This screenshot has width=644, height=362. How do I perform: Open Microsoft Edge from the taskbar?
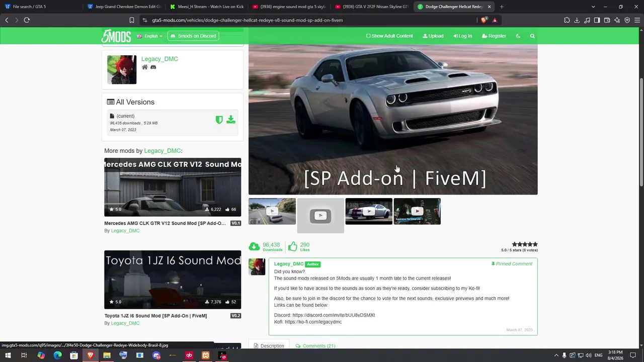pyautogui.click(x=57, y=355)
